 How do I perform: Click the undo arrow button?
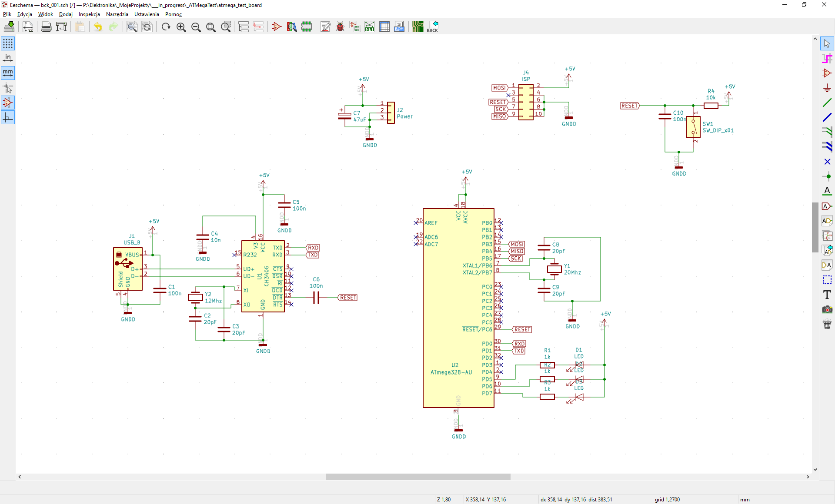(x=98, y=27)
